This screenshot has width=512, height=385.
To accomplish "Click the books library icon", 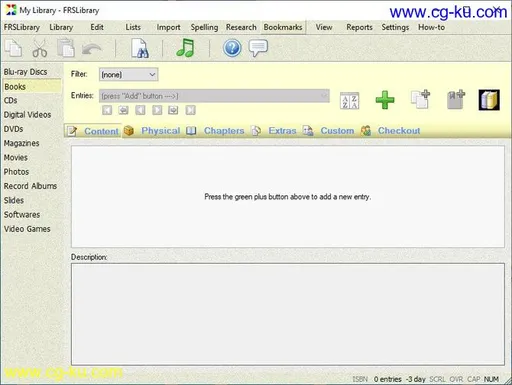I will (489, 100).
